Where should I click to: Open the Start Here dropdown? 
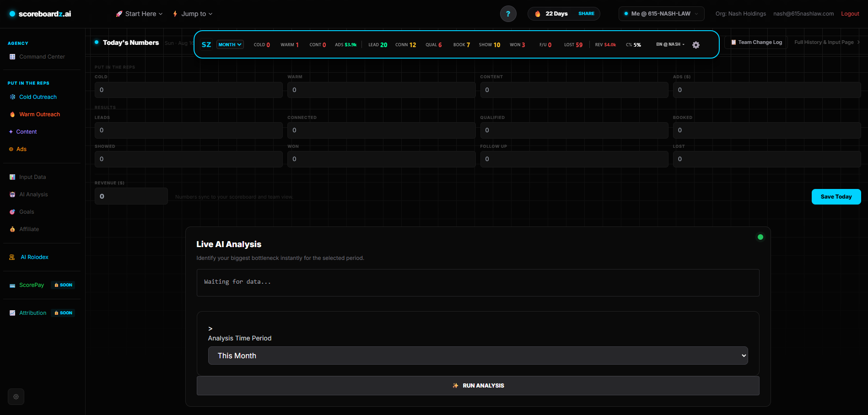pos(139,14)
